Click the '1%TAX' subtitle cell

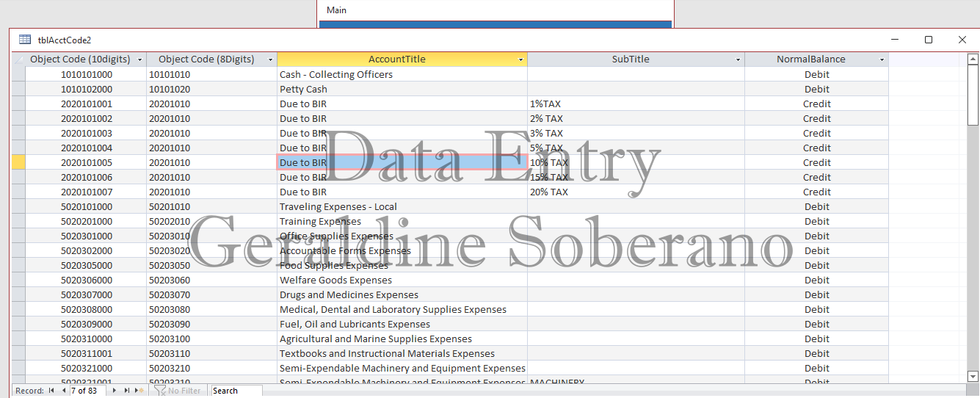(x=636, y=104)
